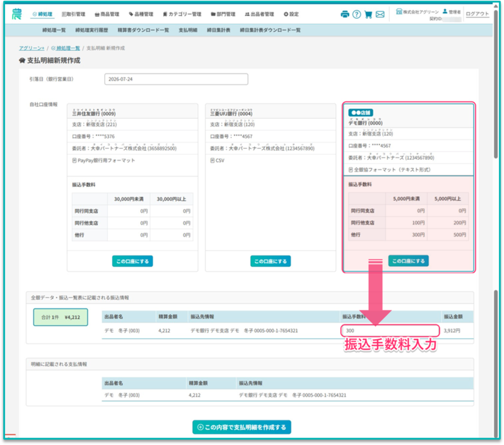Go to 支払明細 submenu tab
Screen dimensions: 504x445
(188, 30)
